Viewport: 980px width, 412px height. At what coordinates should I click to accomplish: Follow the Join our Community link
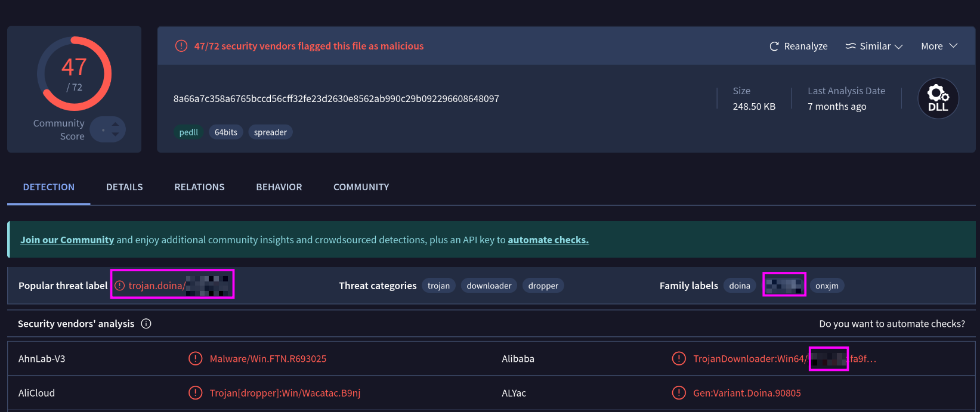[67, 240]
